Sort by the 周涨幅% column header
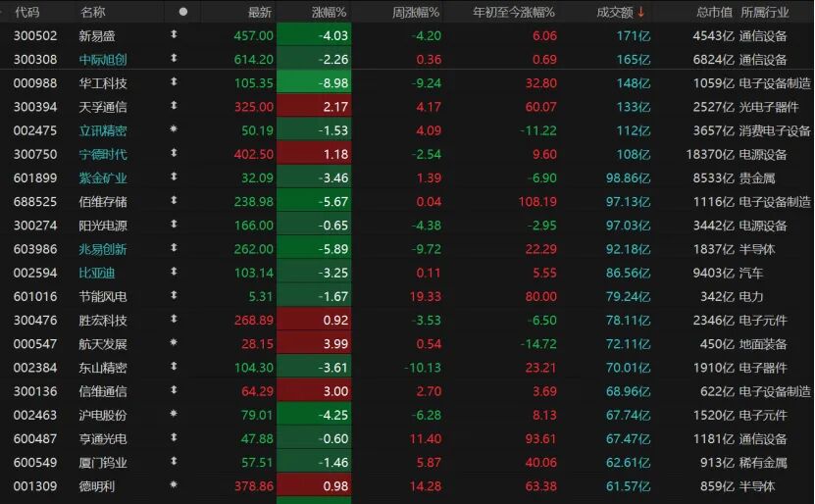Image resolution: width=815 pixels, height=504 pixels. tap(416, 12)
